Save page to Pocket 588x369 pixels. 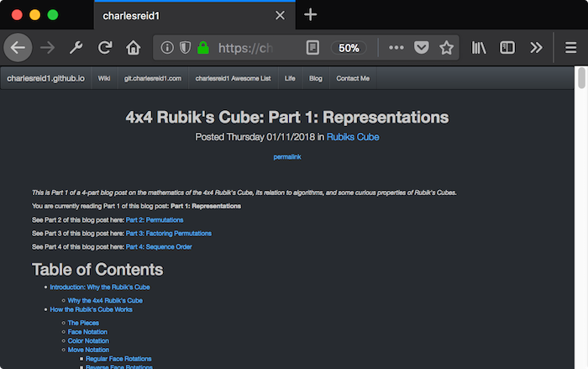tap(421, 48)
